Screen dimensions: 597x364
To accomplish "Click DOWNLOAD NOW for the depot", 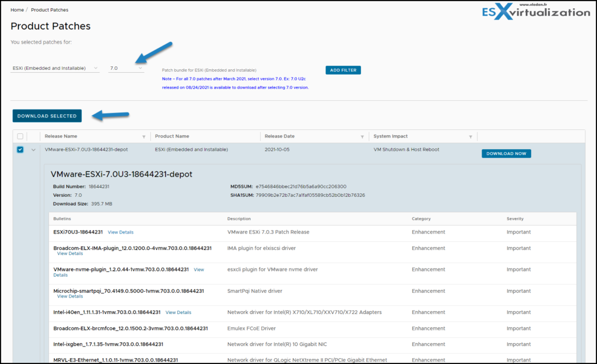I will [x=506, y=153].
